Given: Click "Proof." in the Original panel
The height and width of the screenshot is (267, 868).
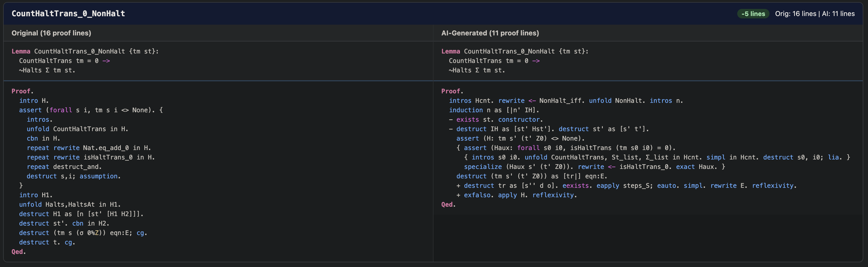Looking at the screenshot, I should click(x=22, y=91).
